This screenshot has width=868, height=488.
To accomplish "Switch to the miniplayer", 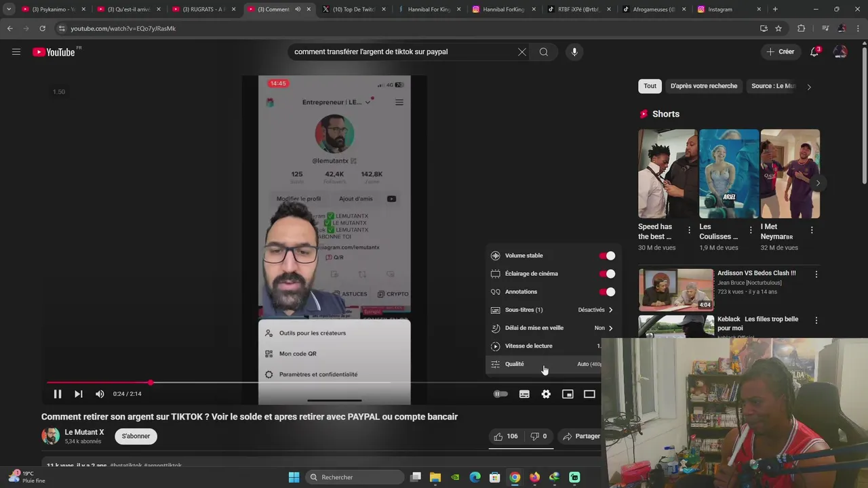I will (x=568, y=394).
